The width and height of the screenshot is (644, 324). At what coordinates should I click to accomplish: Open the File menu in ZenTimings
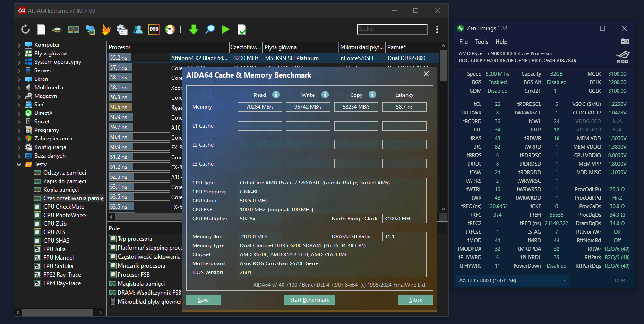click(464, 42)
